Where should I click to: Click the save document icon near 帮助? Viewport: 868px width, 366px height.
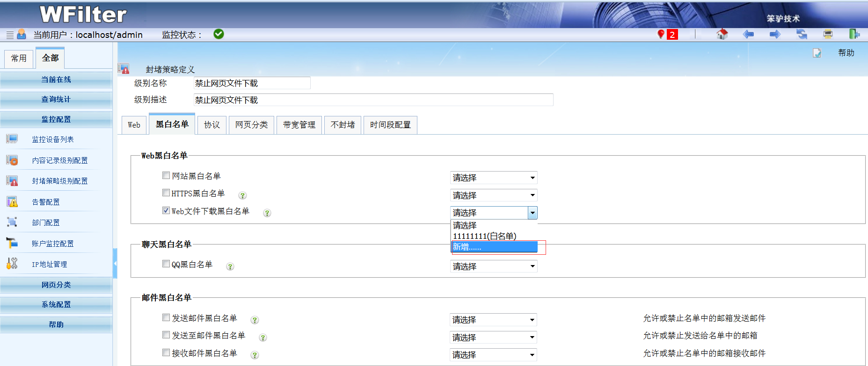point(817,53)
